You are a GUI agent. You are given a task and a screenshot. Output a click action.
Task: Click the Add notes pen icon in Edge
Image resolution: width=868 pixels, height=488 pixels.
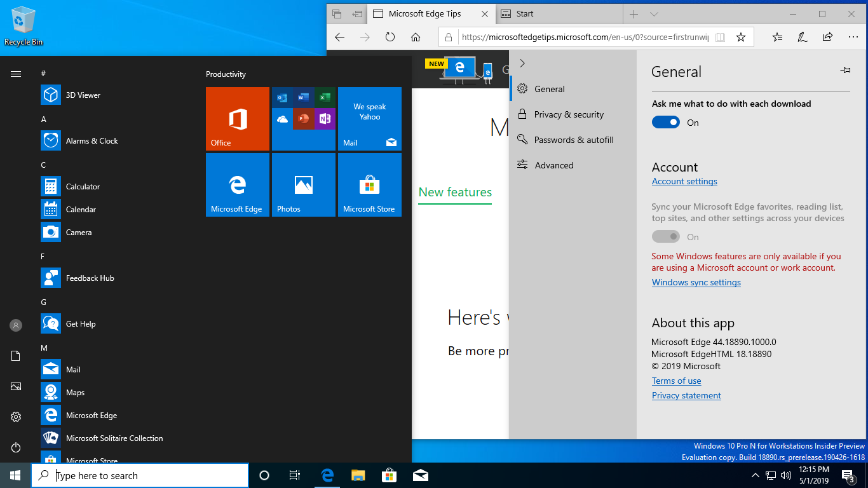tap(803, 37)
